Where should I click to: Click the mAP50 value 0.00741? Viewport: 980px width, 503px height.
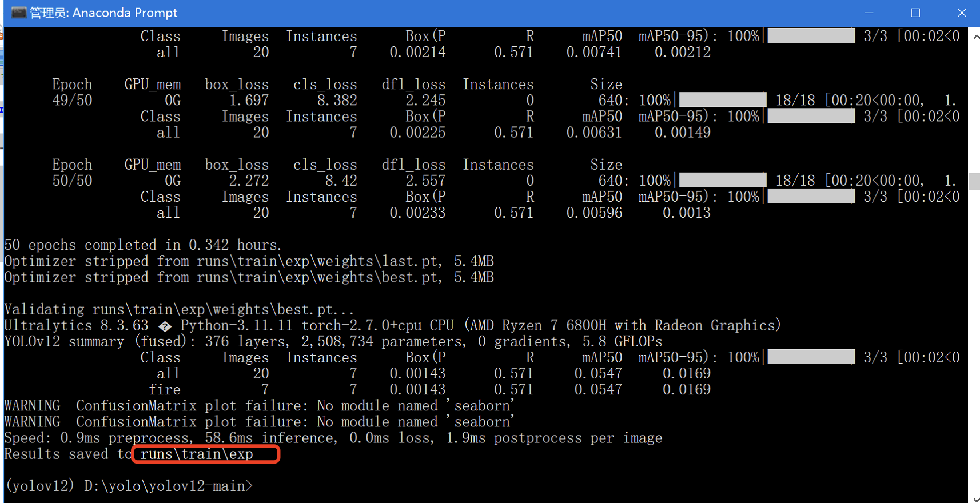pyautogui.click(x=594, y=53)
